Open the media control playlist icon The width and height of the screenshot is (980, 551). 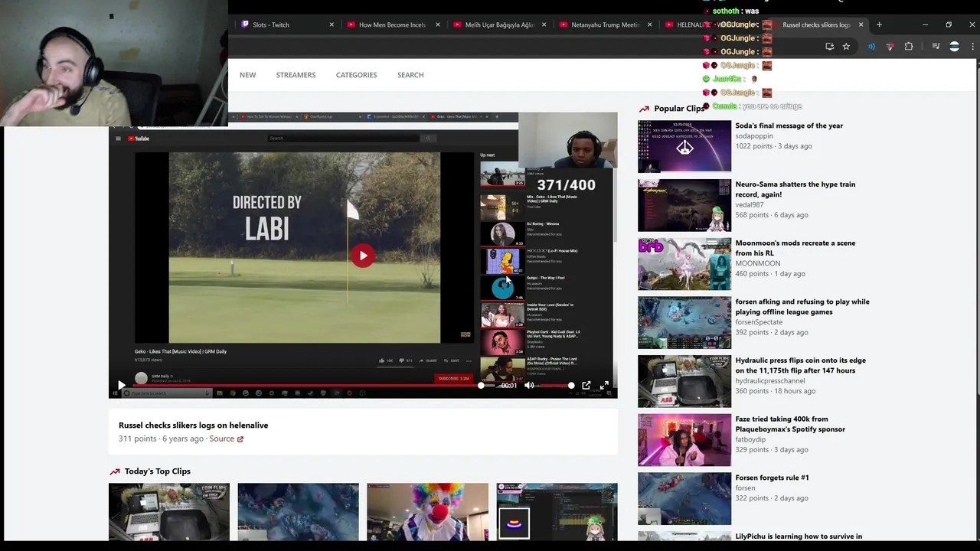click(x=936, y=47)
